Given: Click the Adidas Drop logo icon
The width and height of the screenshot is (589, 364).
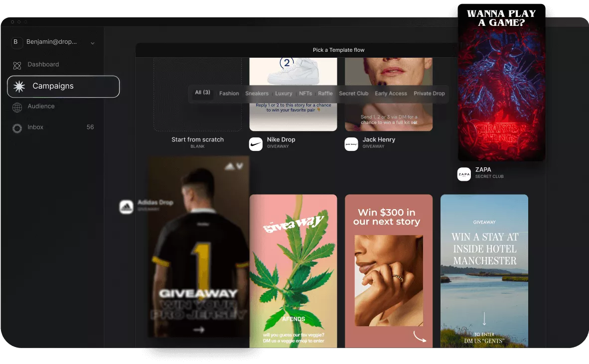Looking at the screenshot, I should point(126,207).
